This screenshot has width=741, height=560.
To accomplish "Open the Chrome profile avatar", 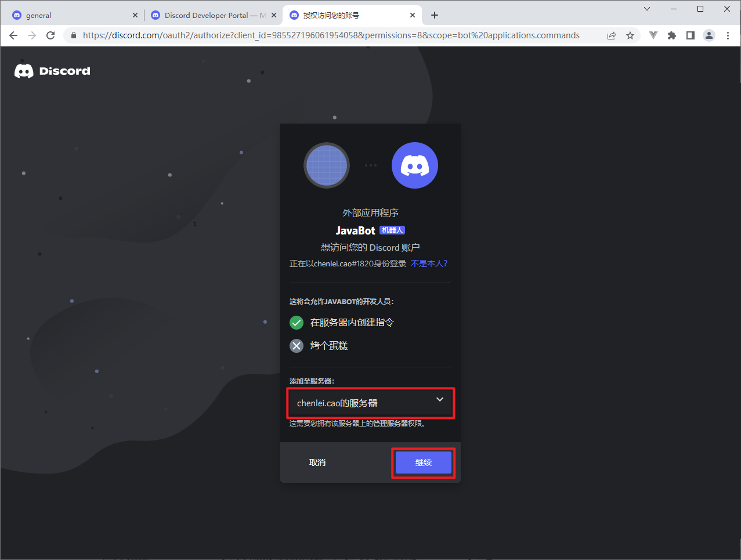I will [x=709, y=35].
